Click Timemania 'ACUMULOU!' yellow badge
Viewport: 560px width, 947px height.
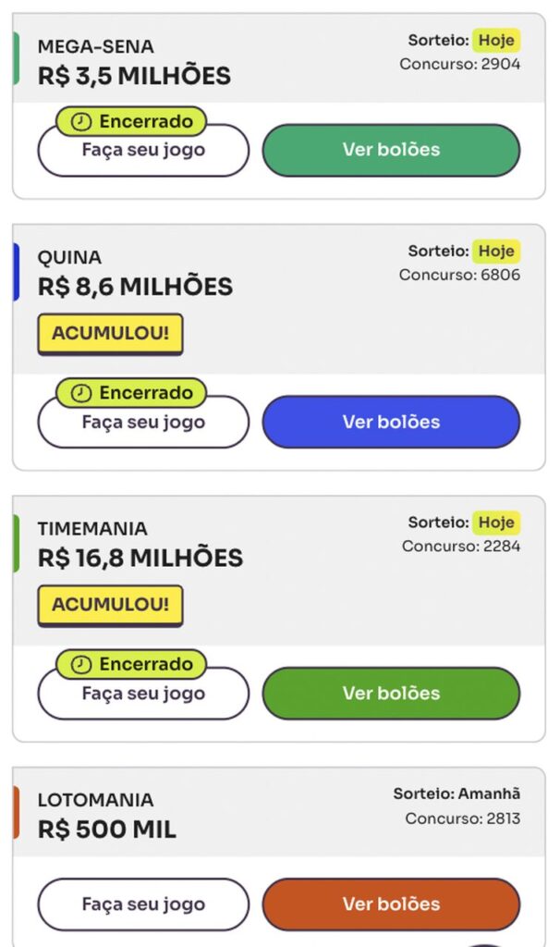[110, 605]
